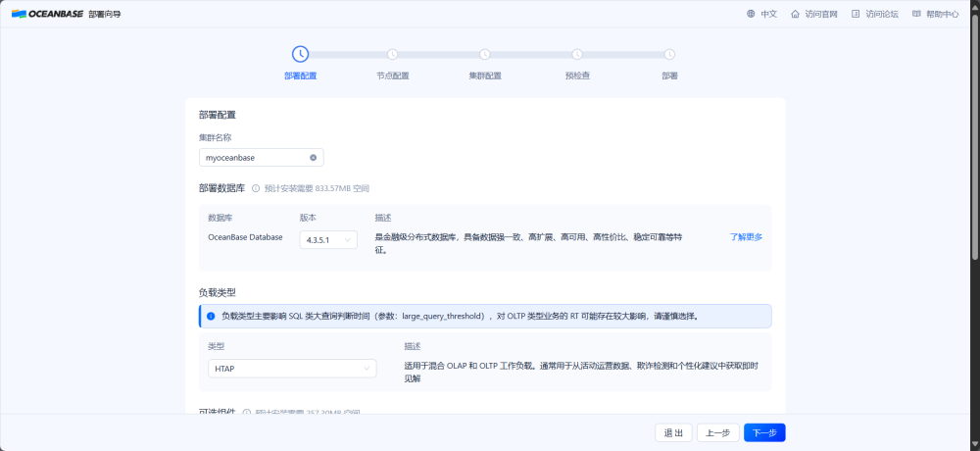Click the 退出 button
Viewport: 980px width, 451px height.
[674, 432]
